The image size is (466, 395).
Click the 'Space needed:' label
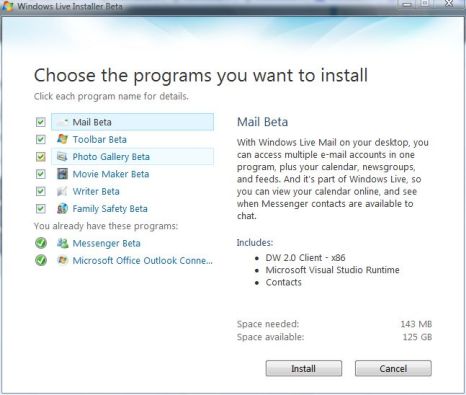pyautogui.click(x=268, y=324)
